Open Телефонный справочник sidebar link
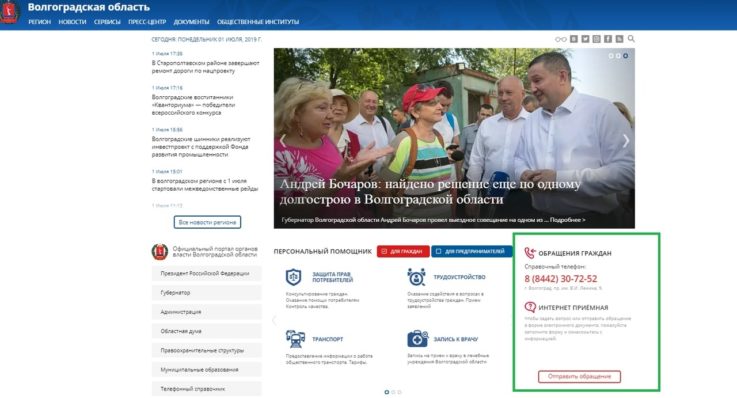This screenshot has height=398, width=737. (x=206, y=389)
